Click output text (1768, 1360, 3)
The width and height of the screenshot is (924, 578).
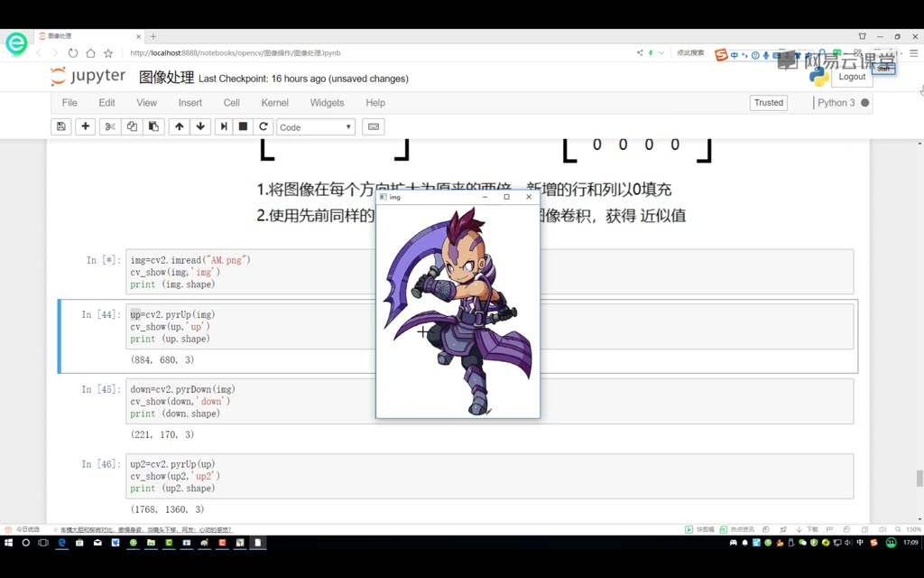(x=167, y=509)
